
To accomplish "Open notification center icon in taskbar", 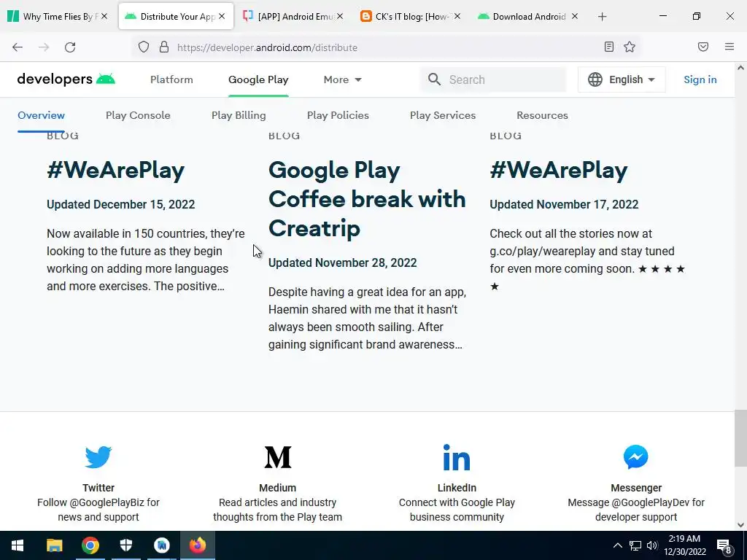I will tap(724, 545).
